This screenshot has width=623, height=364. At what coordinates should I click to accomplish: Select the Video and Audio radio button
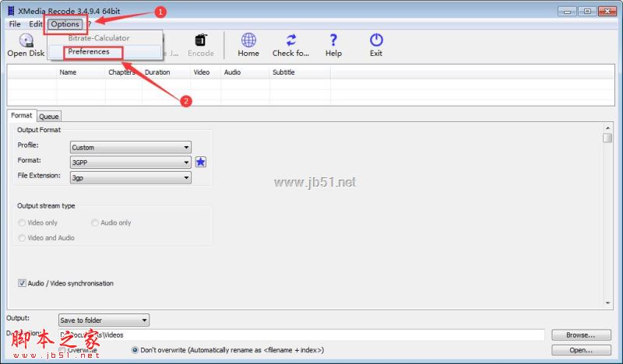pos(22,238)
